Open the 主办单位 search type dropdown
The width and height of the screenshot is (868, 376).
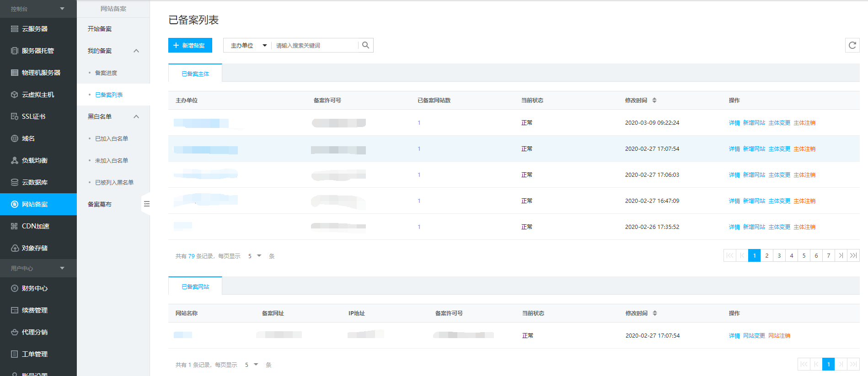click(x=248, y=46)
